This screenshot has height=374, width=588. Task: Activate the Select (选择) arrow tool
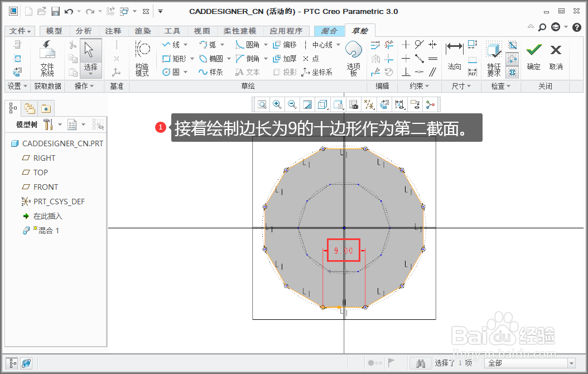[90, 58]
